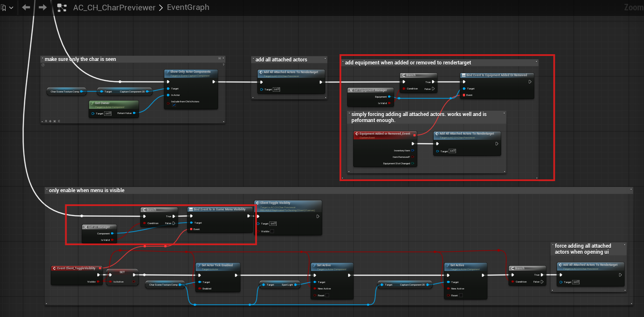Click Visible pin on Event Client_ToggleVisibility

point(98,282)
